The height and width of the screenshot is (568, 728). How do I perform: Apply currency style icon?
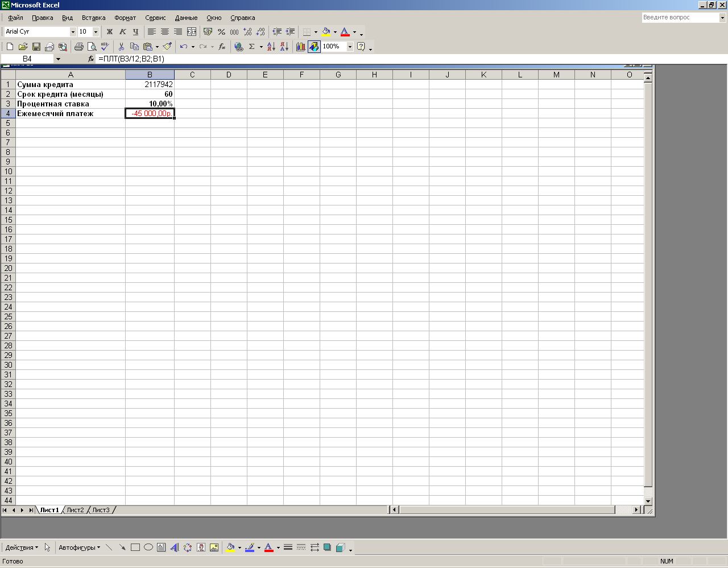pos(208,32)
